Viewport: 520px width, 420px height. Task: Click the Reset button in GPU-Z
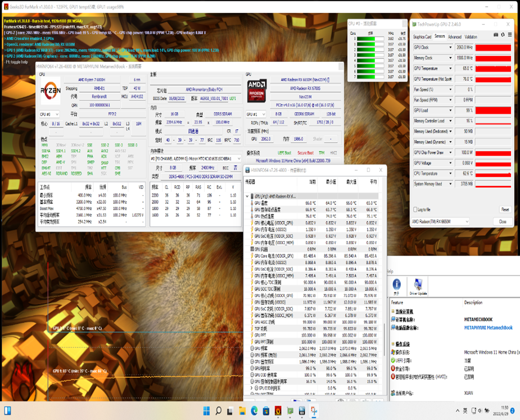point(505,209)
